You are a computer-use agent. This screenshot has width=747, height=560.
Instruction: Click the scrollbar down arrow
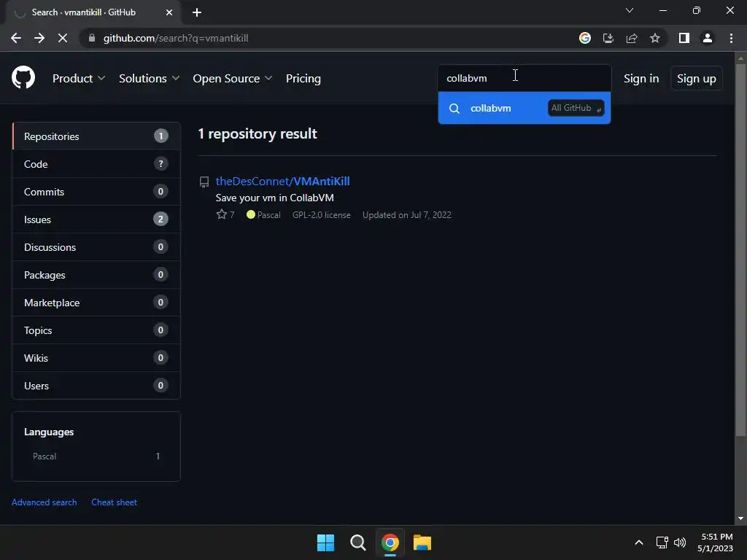click(740, 518)
